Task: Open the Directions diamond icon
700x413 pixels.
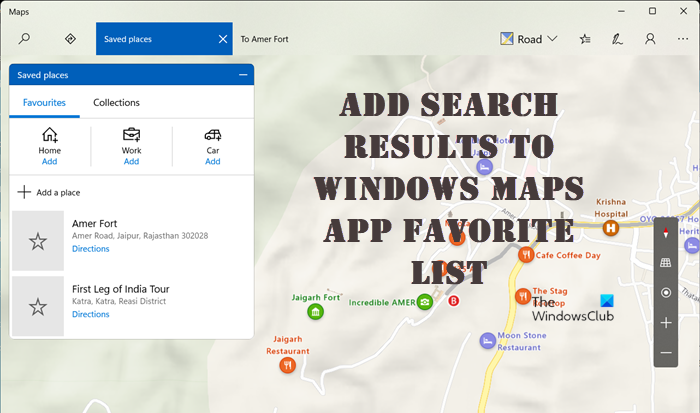Action: [70, 39]
